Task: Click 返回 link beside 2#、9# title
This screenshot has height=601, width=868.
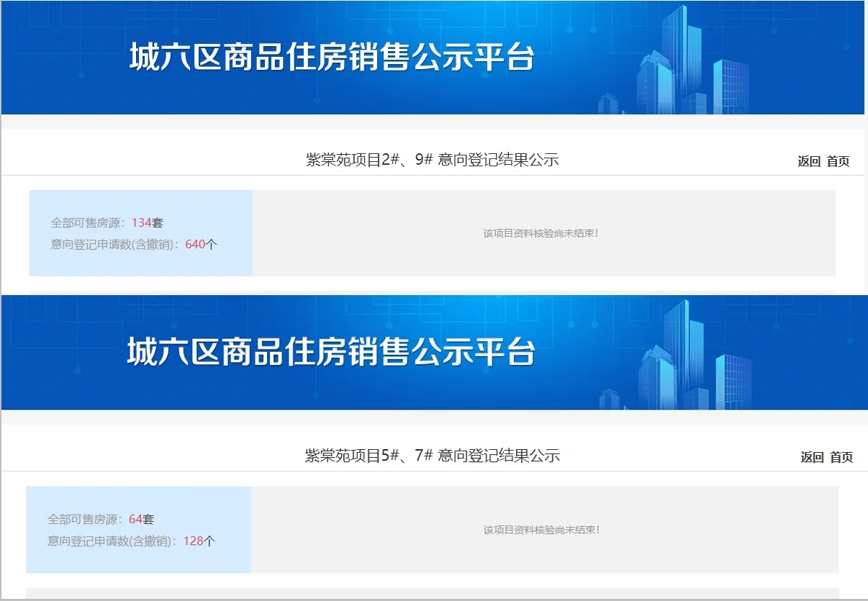Action: [x=809, y=161]
